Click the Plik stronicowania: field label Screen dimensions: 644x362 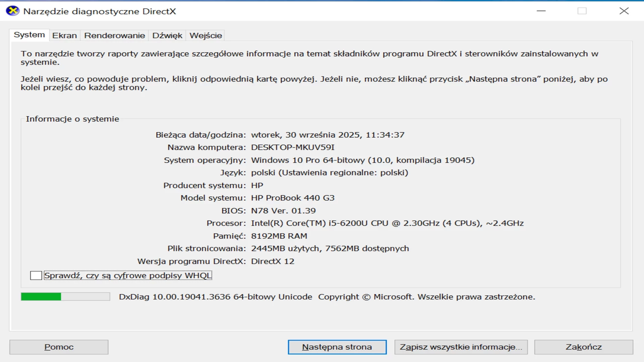tap(207, 249)
